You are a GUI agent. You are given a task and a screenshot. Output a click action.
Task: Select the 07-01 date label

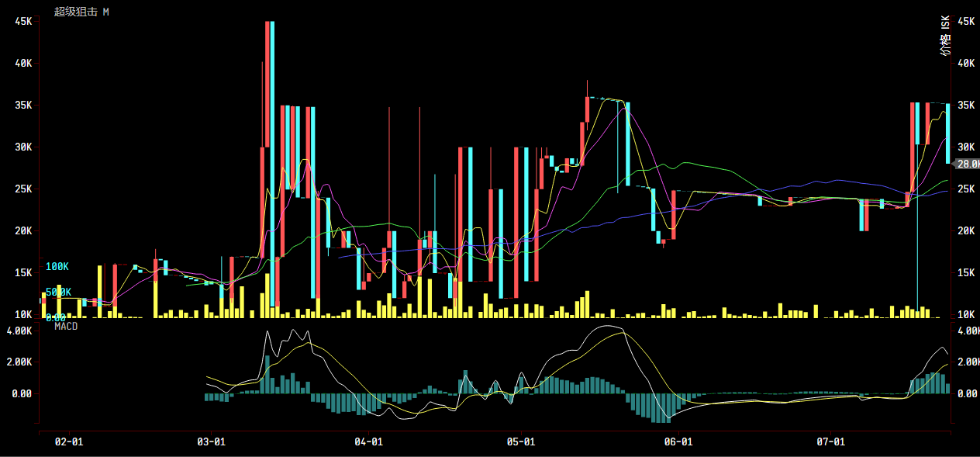click(830, 442)
